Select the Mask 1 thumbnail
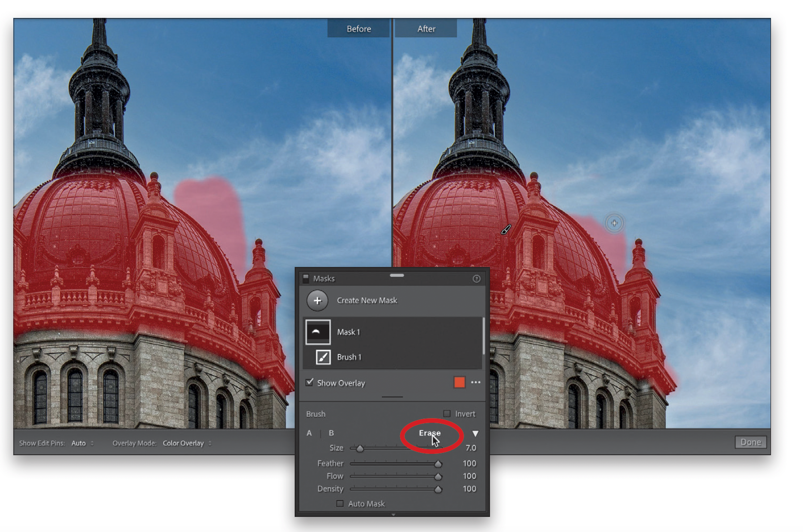803x532 pixels. pos(318,332)
